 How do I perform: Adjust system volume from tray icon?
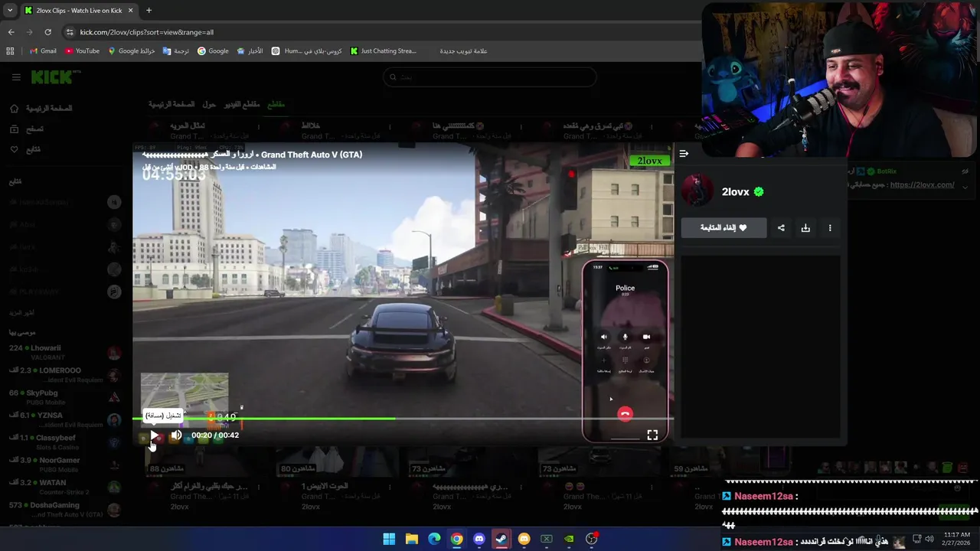click(x=929, y=539)
